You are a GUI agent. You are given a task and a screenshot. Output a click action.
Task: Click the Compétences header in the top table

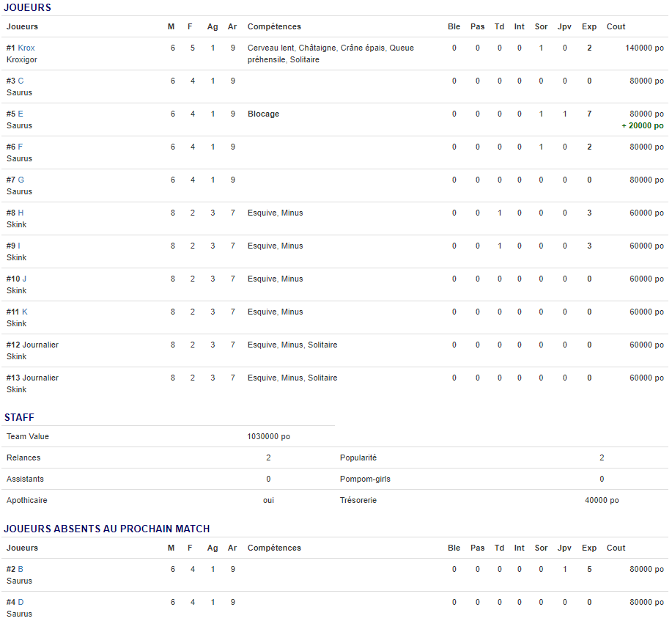click(x=274, y=26)
